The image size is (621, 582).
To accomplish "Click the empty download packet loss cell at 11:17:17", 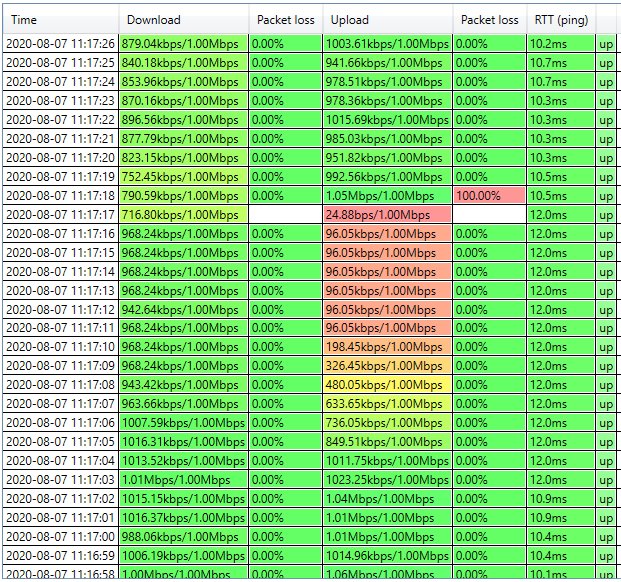I will point(285,215).
